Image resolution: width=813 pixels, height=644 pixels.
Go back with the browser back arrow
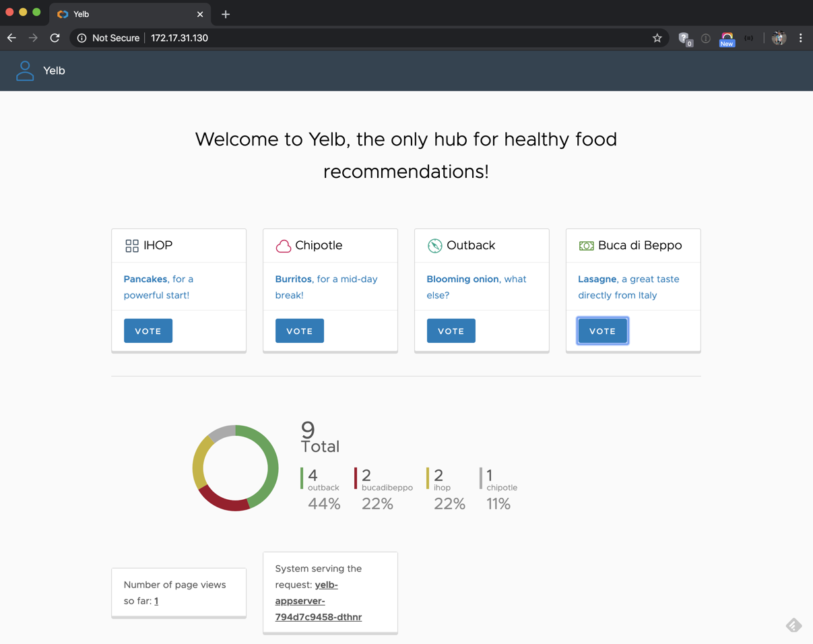tap(11, 38)
